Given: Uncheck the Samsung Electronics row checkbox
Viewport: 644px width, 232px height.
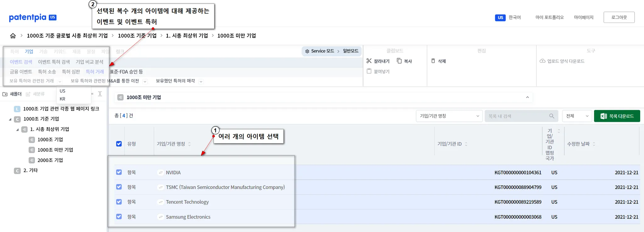Looking at the screenshot, I should (119, 217).
